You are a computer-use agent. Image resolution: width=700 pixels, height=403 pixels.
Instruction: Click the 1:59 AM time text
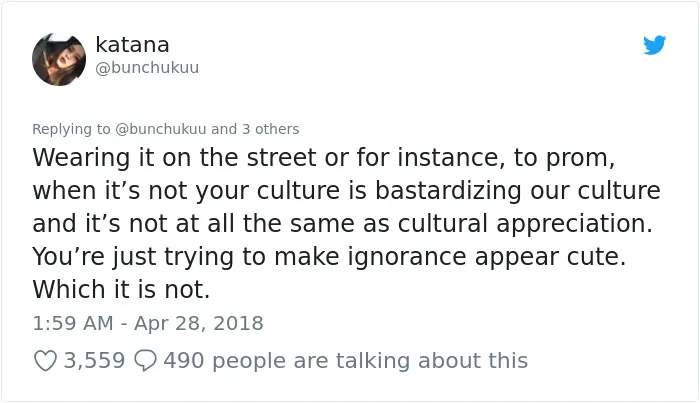(73, 324)
